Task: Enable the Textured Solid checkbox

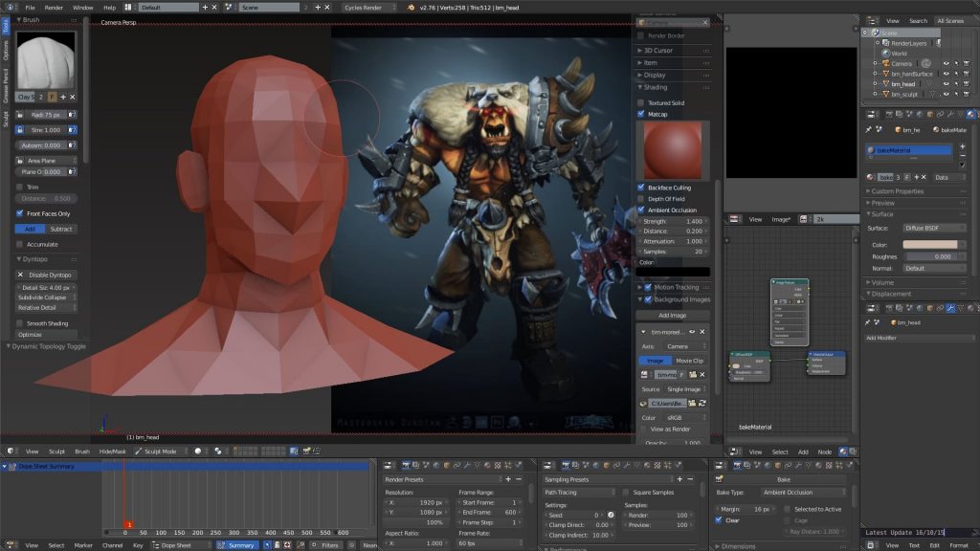Action: [x=641, y=102]
